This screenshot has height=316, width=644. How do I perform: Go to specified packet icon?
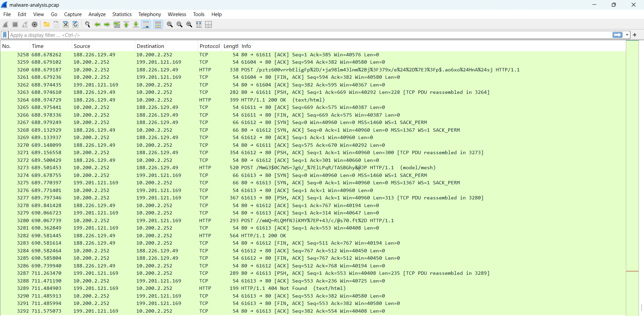pos(117,24)
